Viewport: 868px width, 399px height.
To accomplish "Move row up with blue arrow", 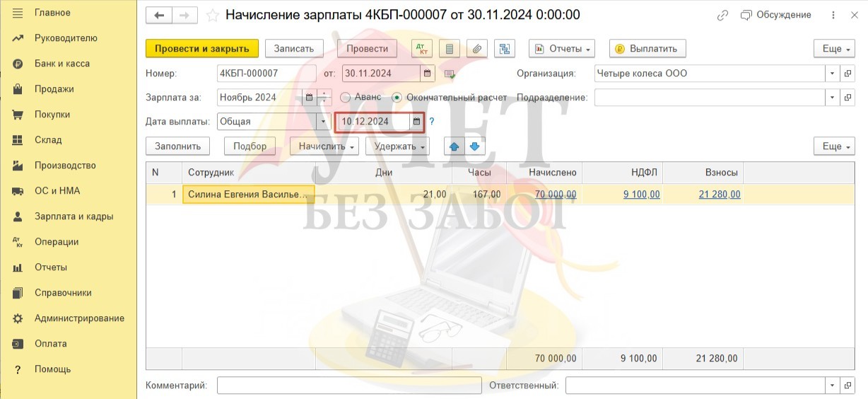I will pyautogui.click(x=454, y=146).
